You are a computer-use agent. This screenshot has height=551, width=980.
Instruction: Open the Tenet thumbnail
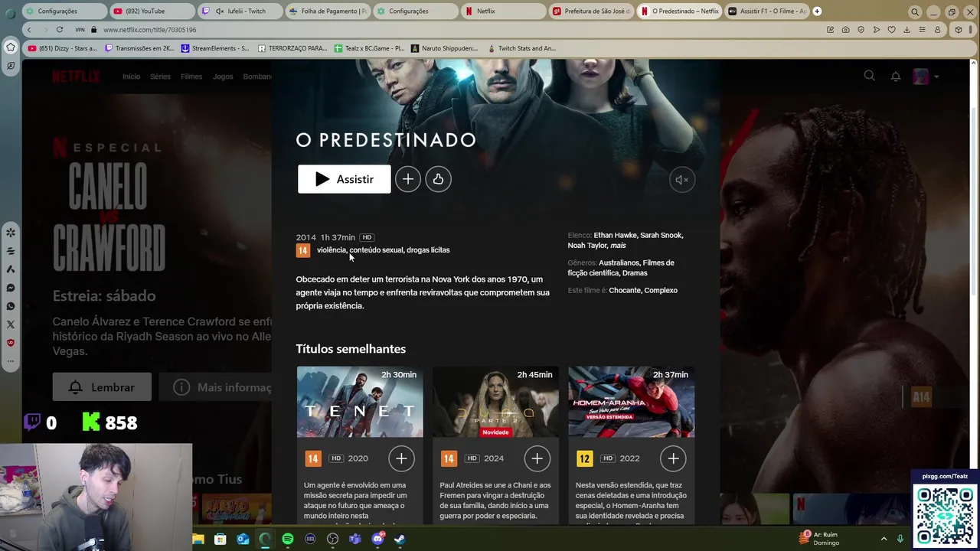click(x=360, y=403)
